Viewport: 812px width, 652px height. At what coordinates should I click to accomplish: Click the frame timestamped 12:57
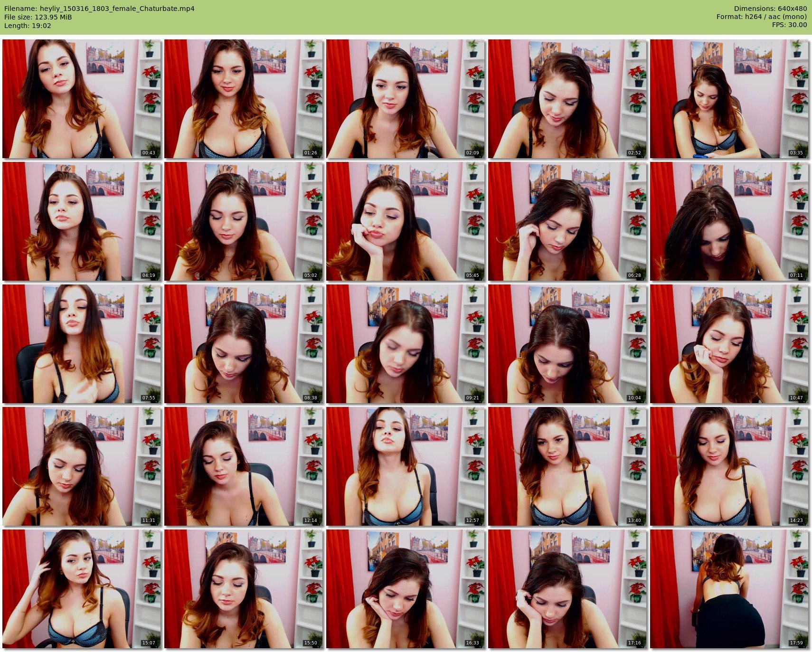tap(406, 466)
